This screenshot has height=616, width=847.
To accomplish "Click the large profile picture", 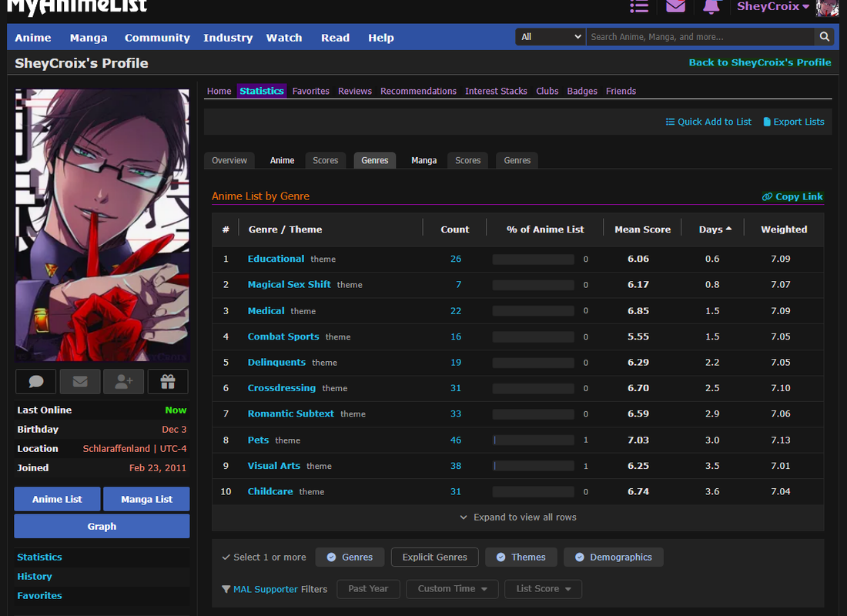I will 102,225.
